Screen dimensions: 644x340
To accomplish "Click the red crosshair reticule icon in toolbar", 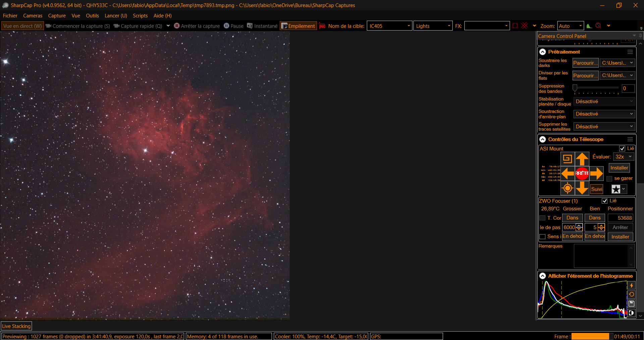I will pos(525,26).
